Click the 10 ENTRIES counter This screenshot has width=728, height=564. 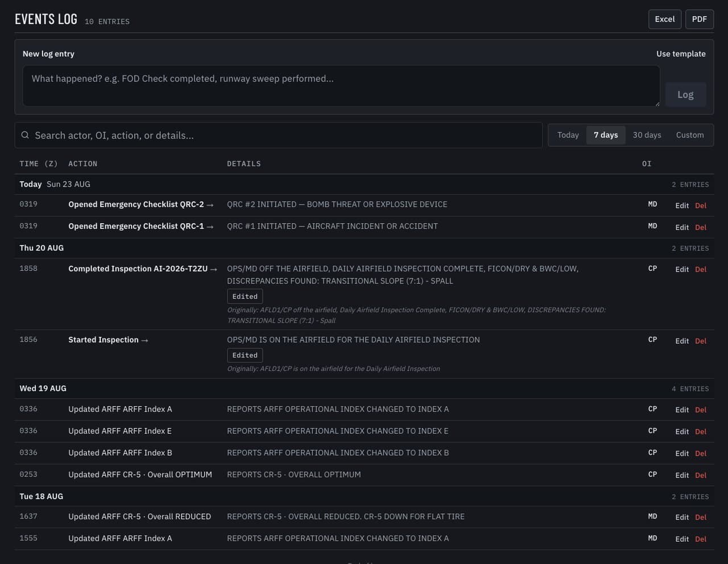coord(107,22)
